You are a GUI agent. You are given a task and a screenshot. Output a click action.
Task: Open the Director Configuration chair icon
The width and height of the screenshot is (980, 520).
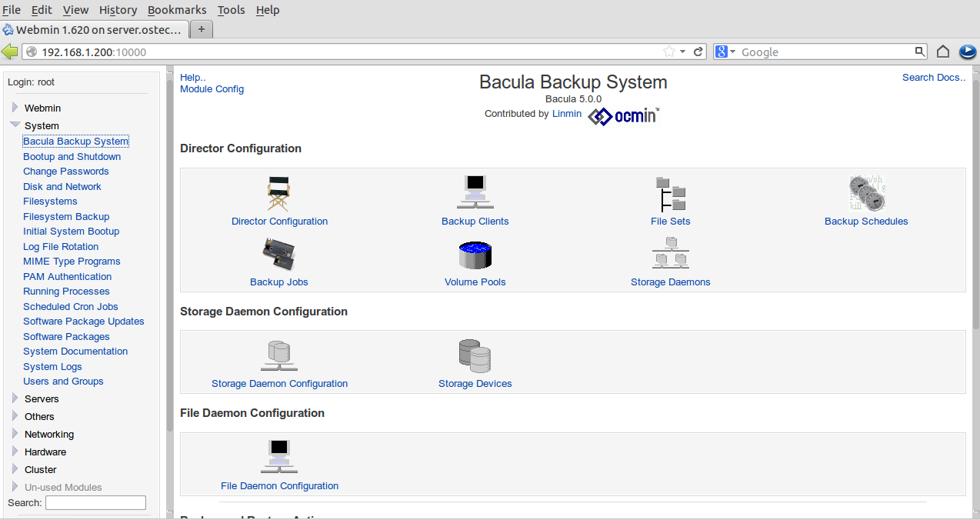coord(278,193)
